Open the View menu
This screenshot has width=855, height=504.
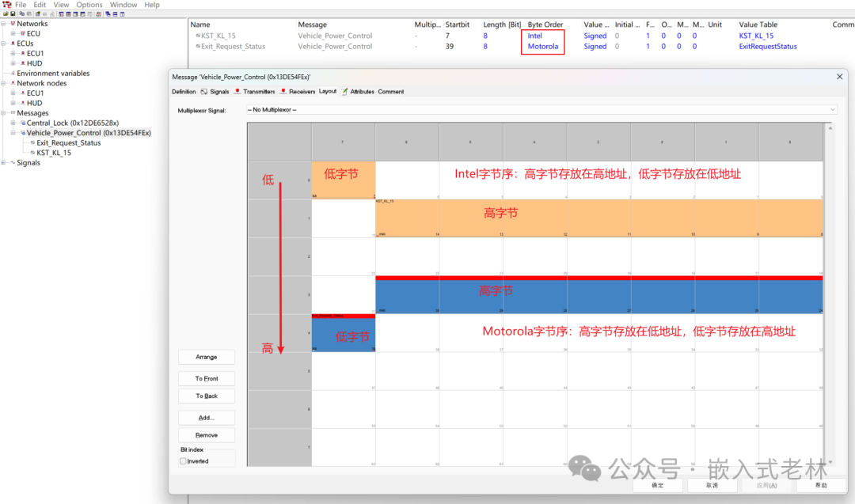(x=61, y=5)
